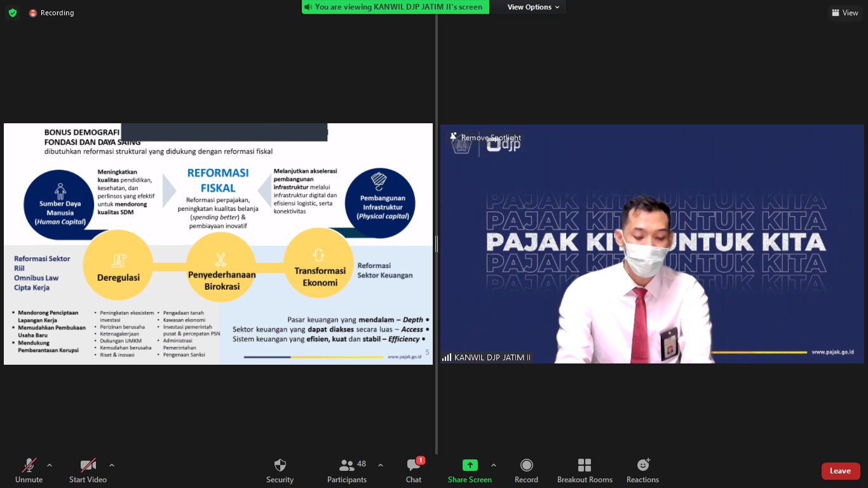Viewport: 868px width, 488px height.
Task: Click the green encryption shield icon
Action: tap(13, 13)
